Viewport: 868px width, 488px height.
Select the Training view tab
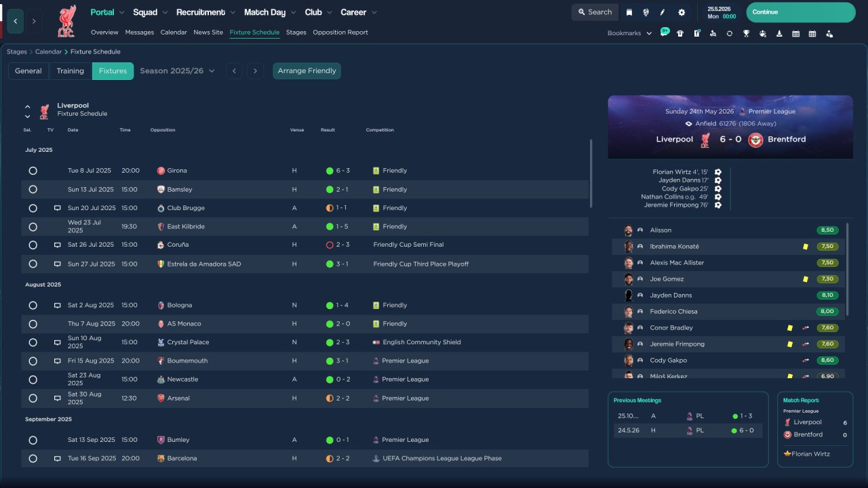point(70,70)
